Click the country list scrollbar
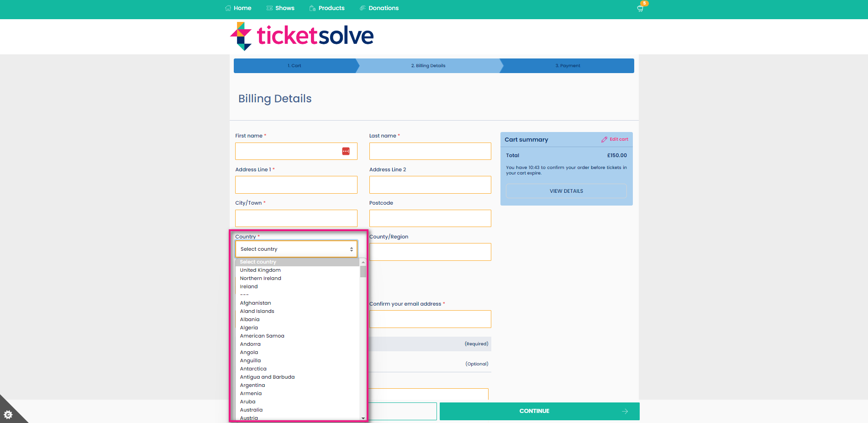The width and height of the screenshot is (868, 423). (x=363, y=271)
